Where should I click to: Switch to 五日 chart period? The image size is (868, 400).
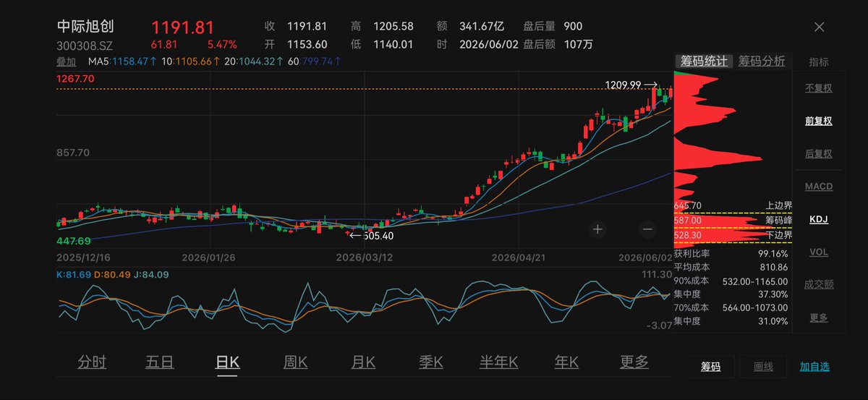point(159,362)
